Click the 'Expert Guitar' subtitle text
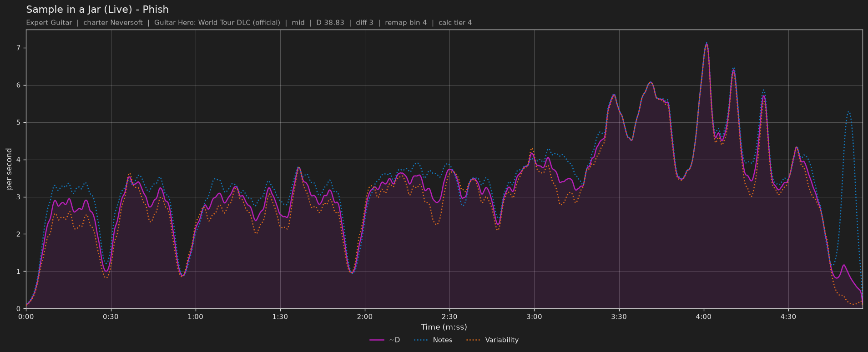868x352 pixels. (49, 23)
